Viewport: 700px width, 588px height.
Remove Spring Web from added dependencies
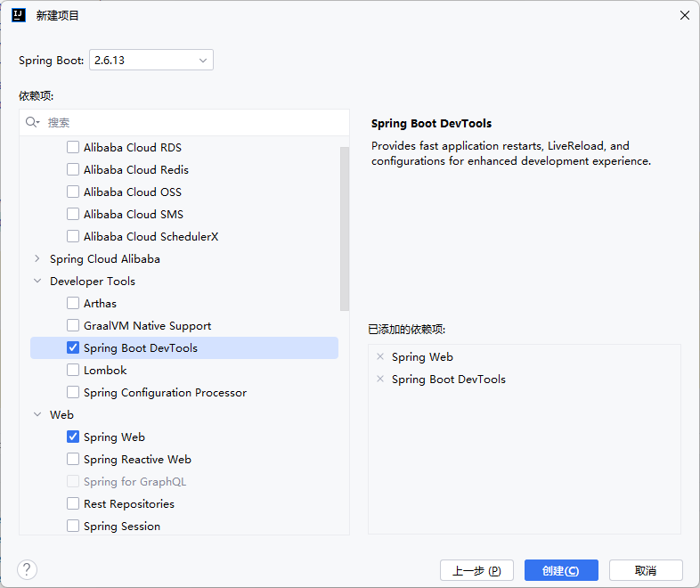click(x=380, y=356)
